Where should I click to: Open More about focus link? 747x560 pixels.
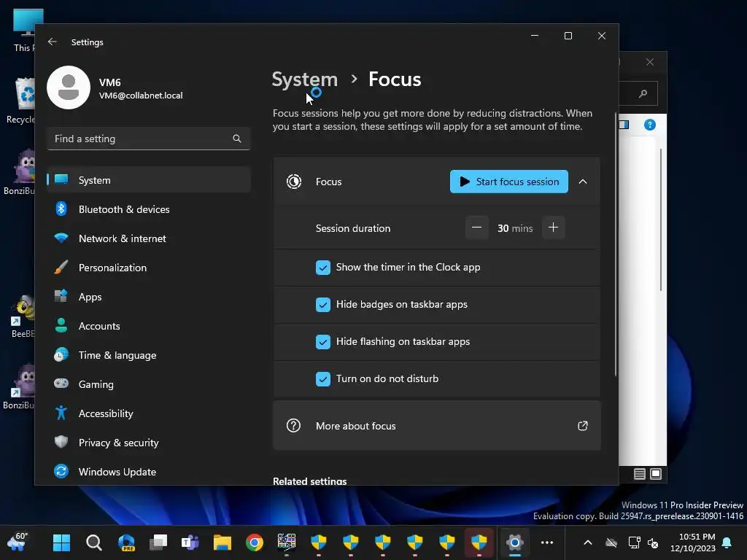coord(437,426)
